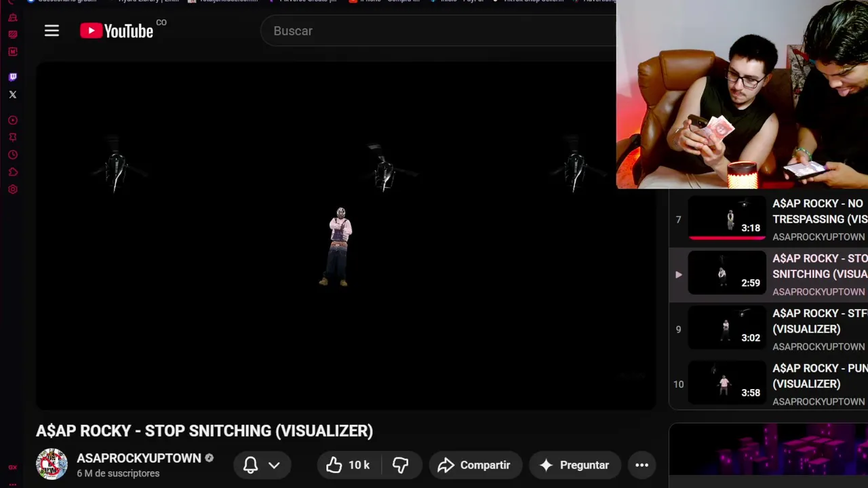This screenshot has width=868, height=488.
Task: Click the STOP SNITCHING video player area
Action: pos(346,236)
